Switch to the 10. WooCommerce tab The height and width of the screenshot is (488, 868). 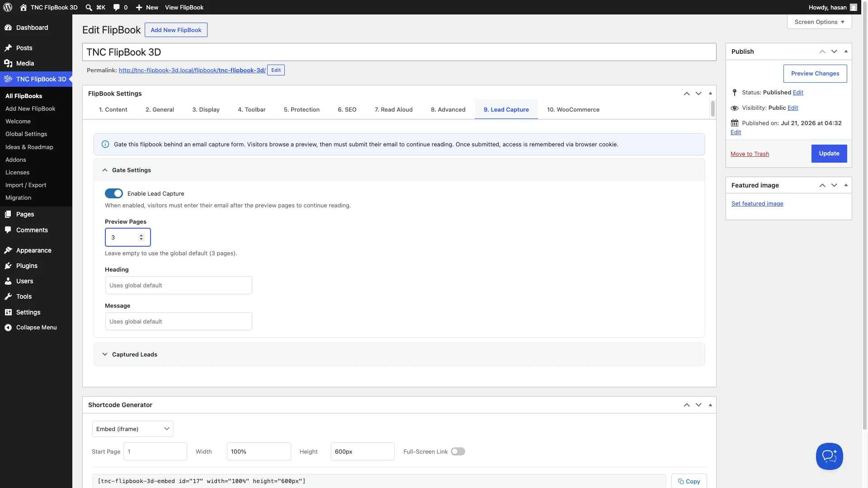573,109
